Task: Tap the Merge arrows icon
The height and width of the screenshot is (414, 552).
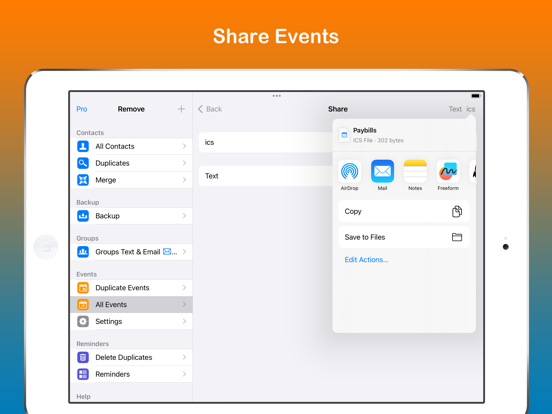Action: (83, 180)
